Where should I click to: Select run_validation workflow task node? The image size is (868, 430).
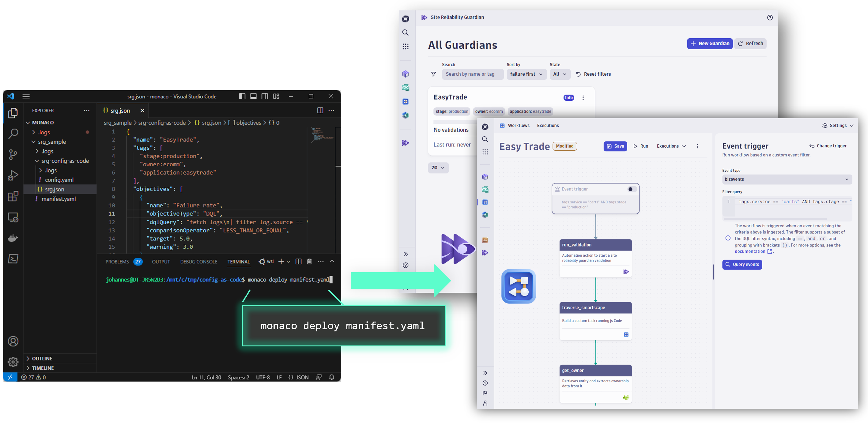tap(595, 258)
